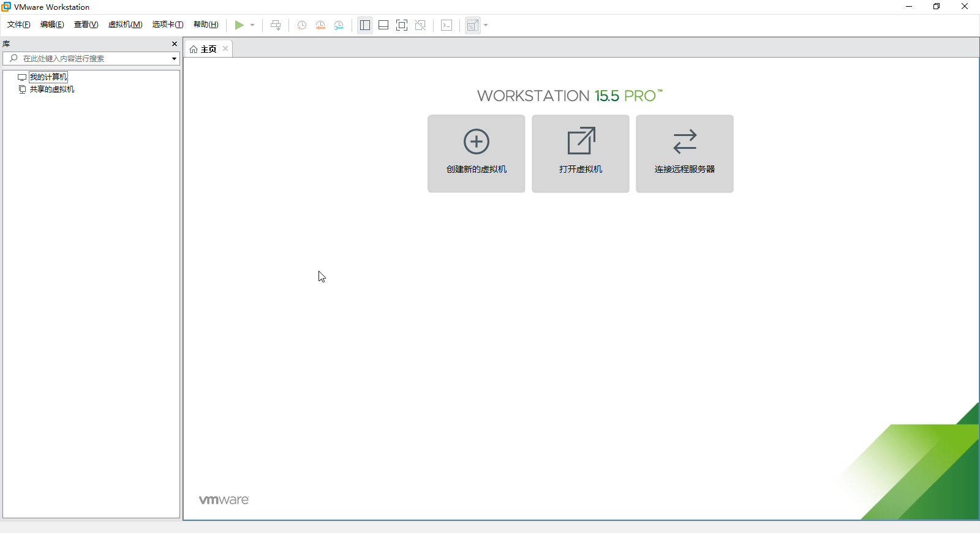The width and height of the screenshot is (980, 533).
Task: Click the library search input field
Action: [x=91, y=58]
